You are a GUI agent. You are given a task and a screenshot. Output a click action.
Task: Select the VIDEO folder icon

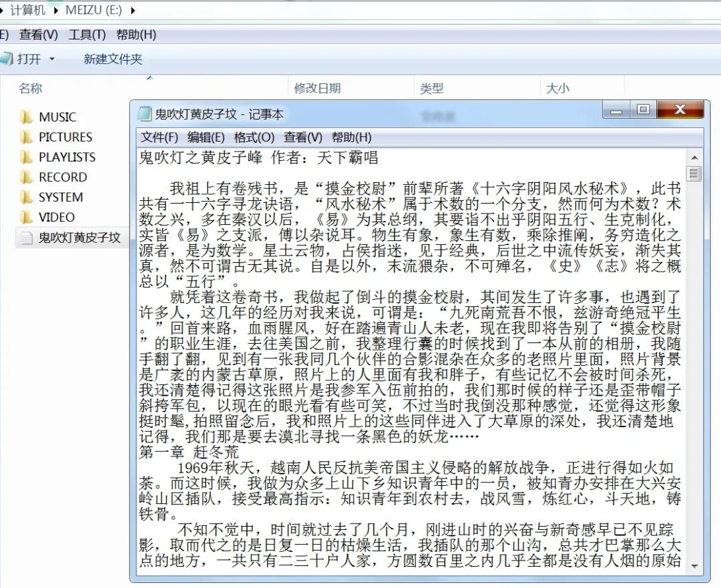pyautogui.click(x=27, y=217)
